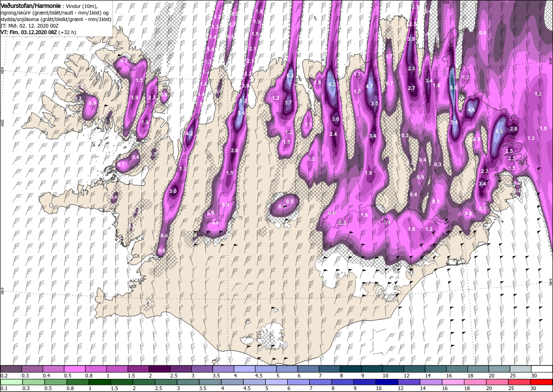Select the bright pink 0.5 snow legend swatch

click(x=75, y=369)
